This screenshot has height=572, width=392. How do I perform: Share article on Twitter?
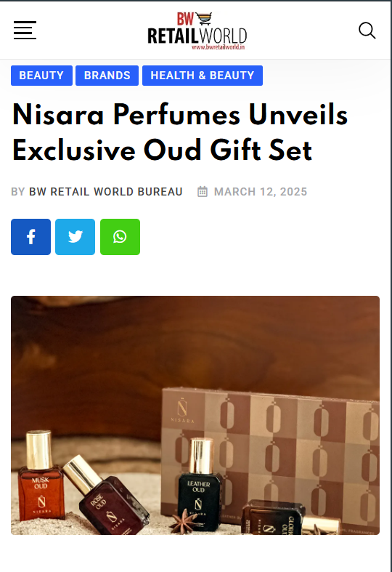coord(75,237)
